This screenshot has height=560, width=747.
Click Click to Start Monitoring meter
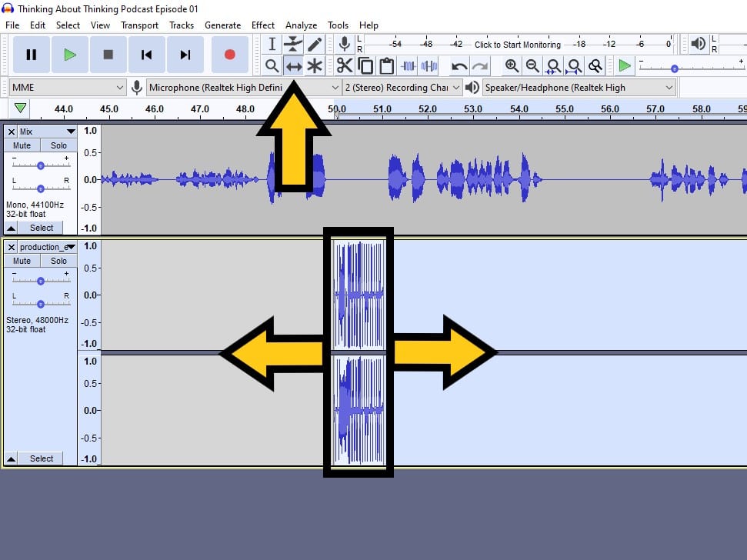pos(518,45)
